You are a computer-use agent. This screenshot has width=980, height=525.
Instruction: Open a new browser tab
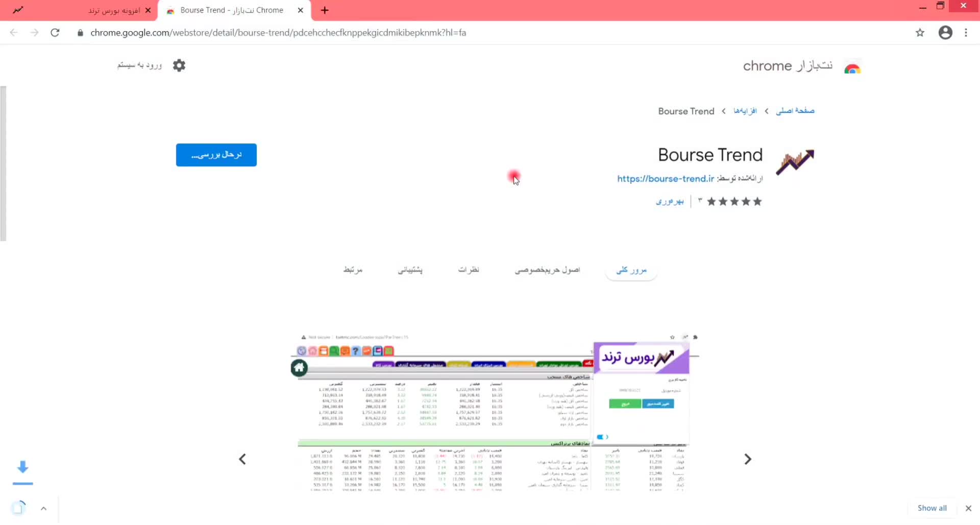click(325, 10)
